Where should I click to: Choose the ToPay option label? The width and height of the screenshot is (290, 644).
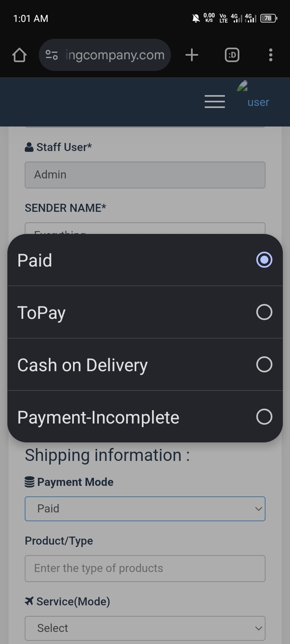42,312
